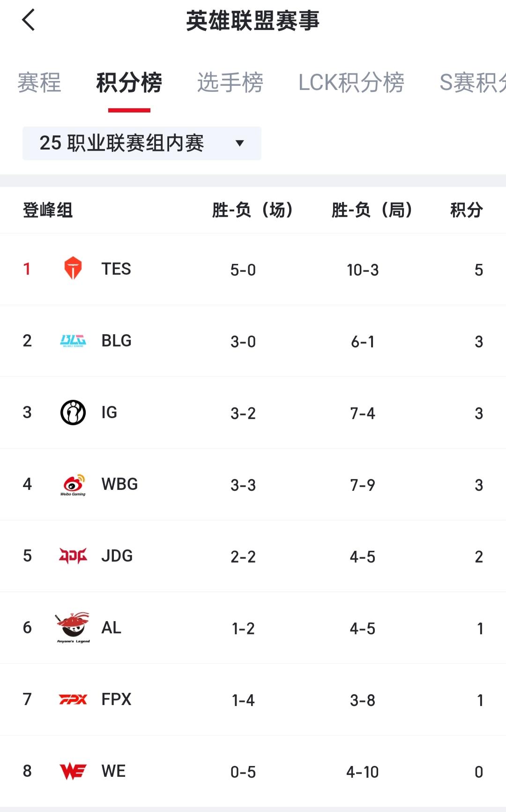The width and height of the screenshot is (506, 812).
Task: Click the 登峰组 group header
Action: click(x=48, y=210)
